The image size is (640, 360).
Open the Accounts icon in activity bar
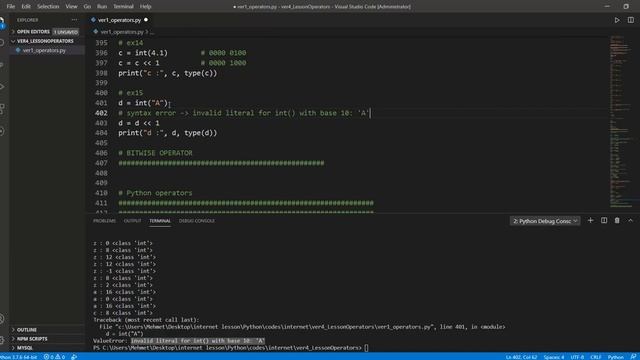tap(2, 319)
